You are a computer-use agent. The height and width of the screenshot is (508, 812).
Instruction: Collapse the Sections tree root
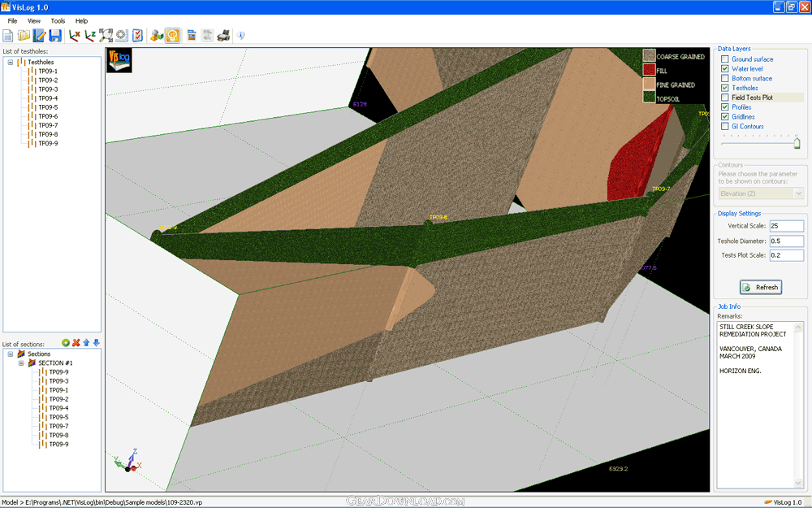click(10, 354)
